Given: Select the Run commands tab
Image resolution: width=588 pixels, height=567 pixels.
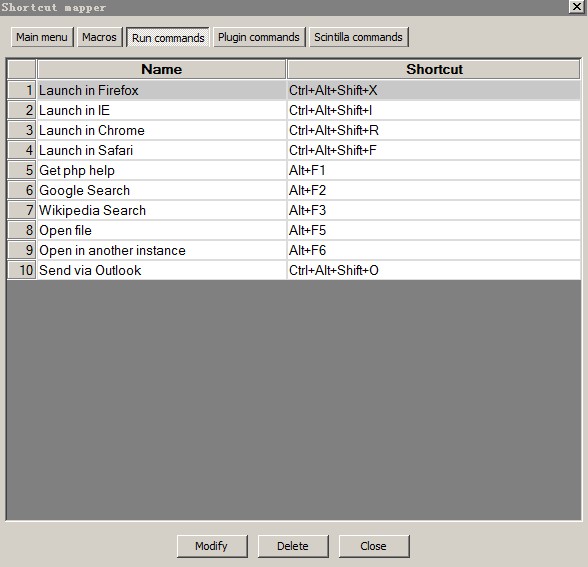Looking at the screenshot, I should click(x=168, y=37).
